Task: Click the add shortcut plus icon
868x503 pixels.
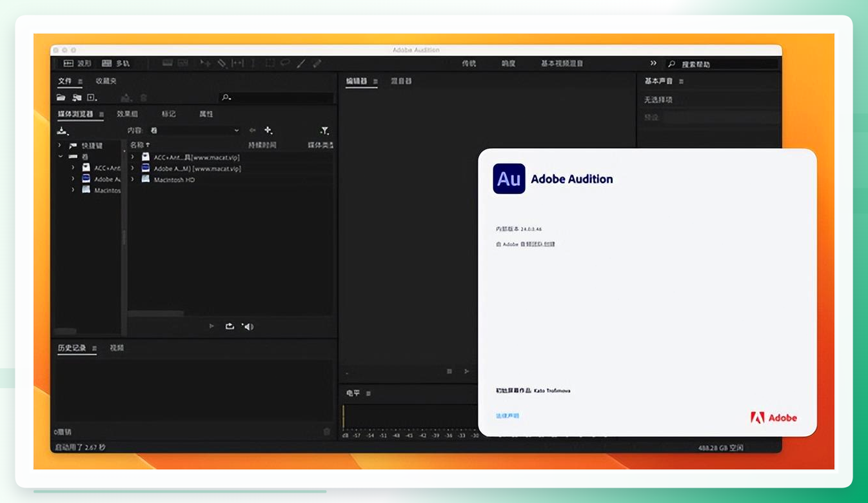Action: tap(268, 130)
